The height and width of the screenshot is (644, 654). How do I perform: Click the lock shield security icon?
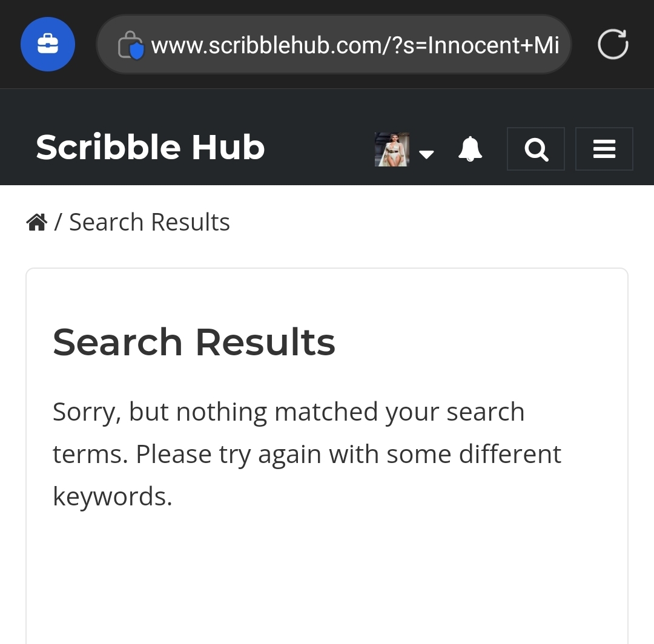coord(131,45)
